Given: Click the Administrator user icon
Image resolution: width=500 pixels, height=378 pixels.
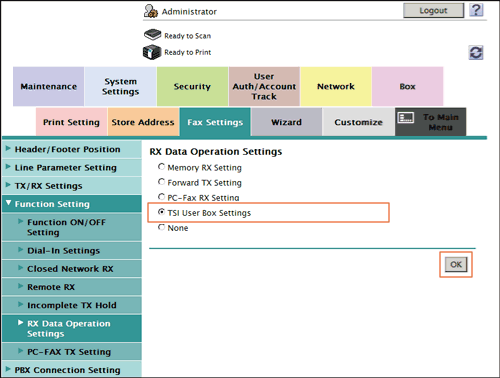Looking at the screenshot, I should click(151, 11).
